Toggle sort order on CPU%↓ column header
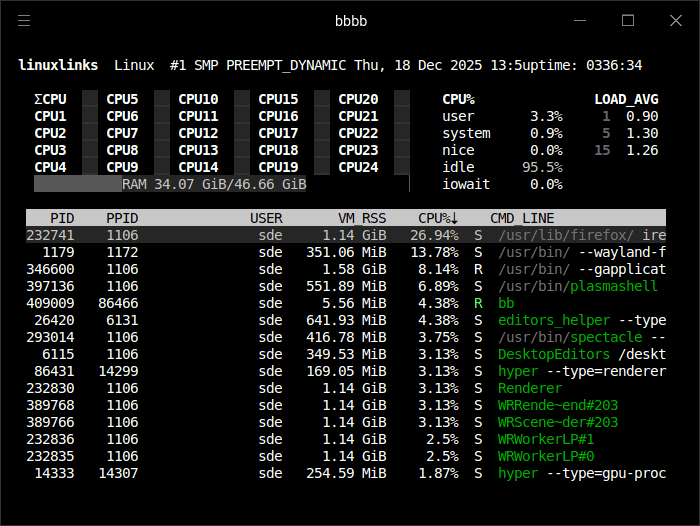This screenshot has width=700, height=526. pos(438,218)
